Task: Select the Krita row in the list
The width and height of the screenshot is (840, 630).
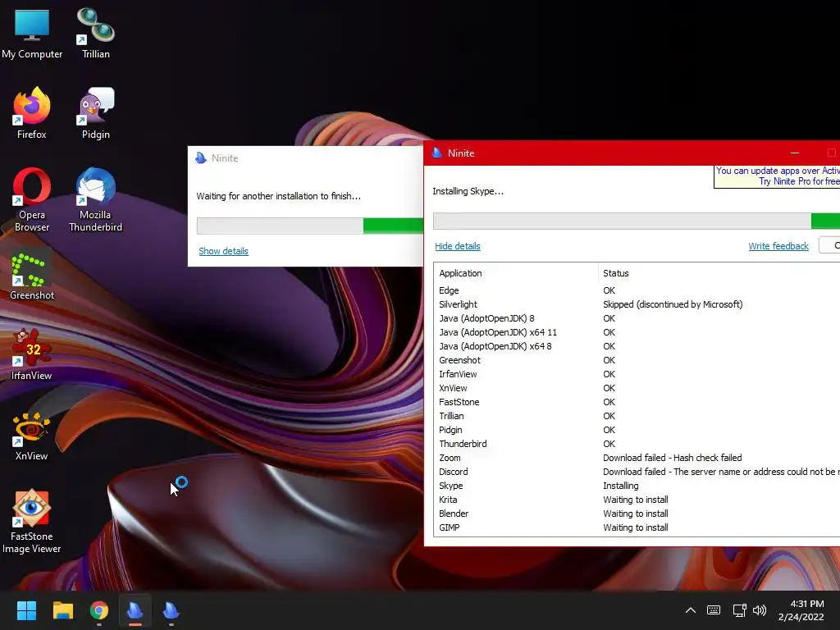Action: 637,500
